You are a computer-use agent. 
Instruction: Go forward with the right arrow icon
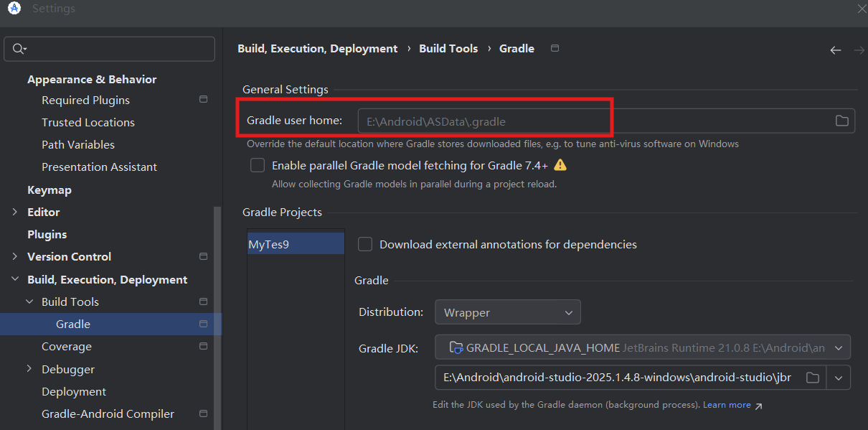click(x=859, y=50)
